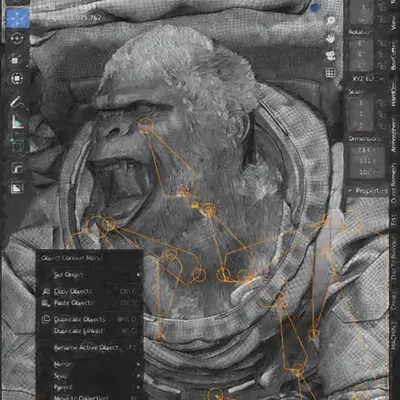Select the Annotate pencil tool

[x=17, y=102]
